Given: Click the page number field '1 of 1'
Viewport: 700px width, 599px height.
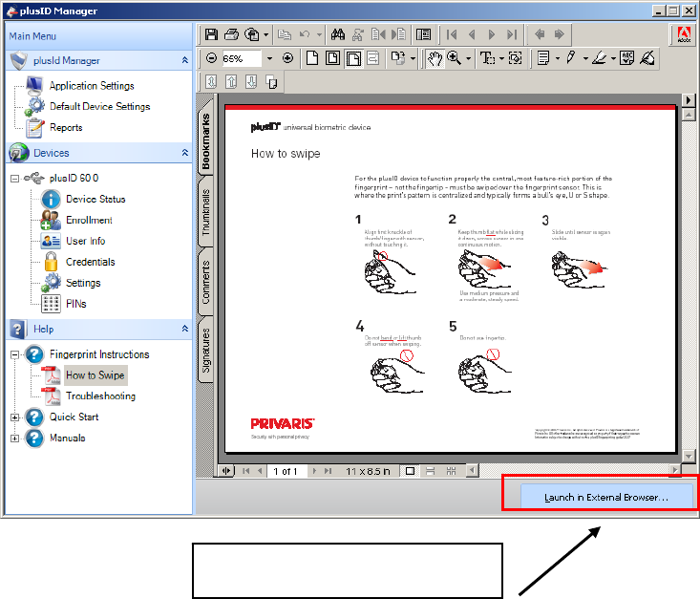Looking at the screenshot, I should click(x=286, y=471).
